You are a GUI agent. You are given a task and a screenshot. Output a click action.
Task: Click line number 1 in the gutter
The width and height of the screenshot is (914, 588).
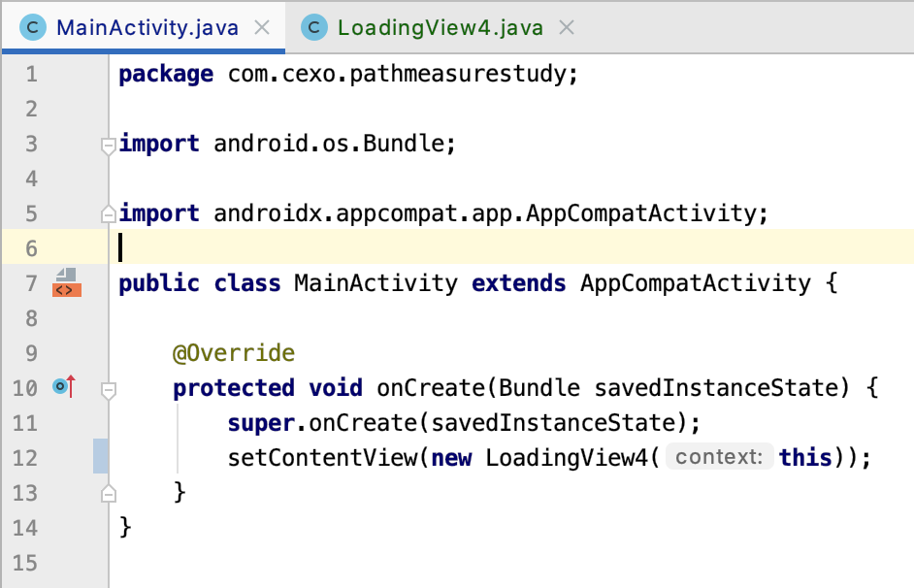click(31, 74)
